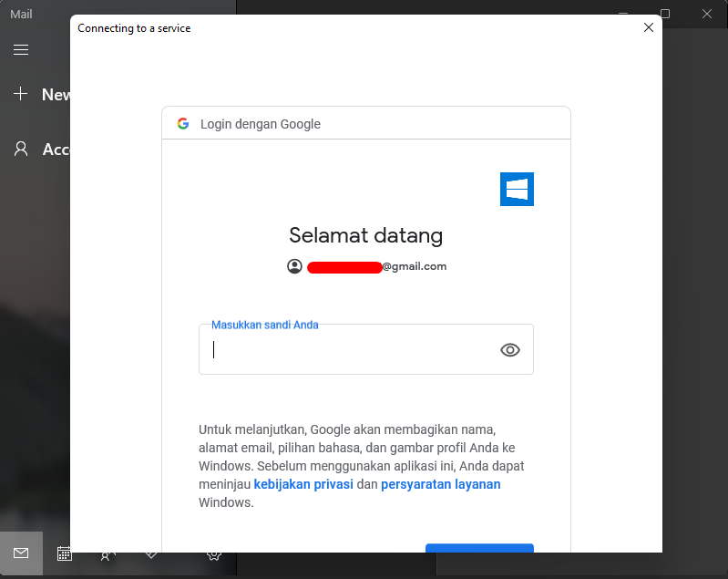Viewport: 728px width, 579px height.
Task: Switch to Mail using the envelope icon
Action: click(21, 553)
